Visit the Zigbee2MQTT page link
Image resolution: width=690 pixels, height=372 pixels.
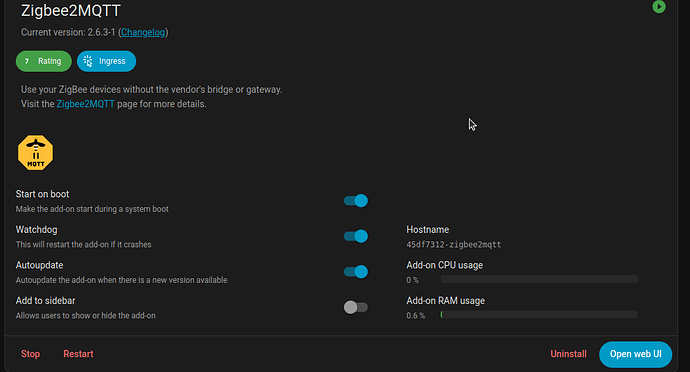point(85,104)
